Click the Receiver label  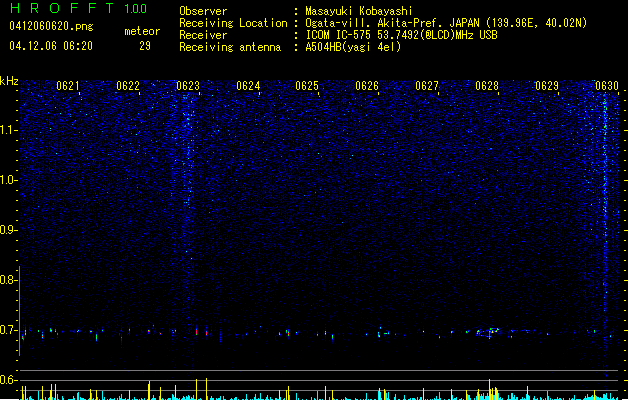[203, 35]
